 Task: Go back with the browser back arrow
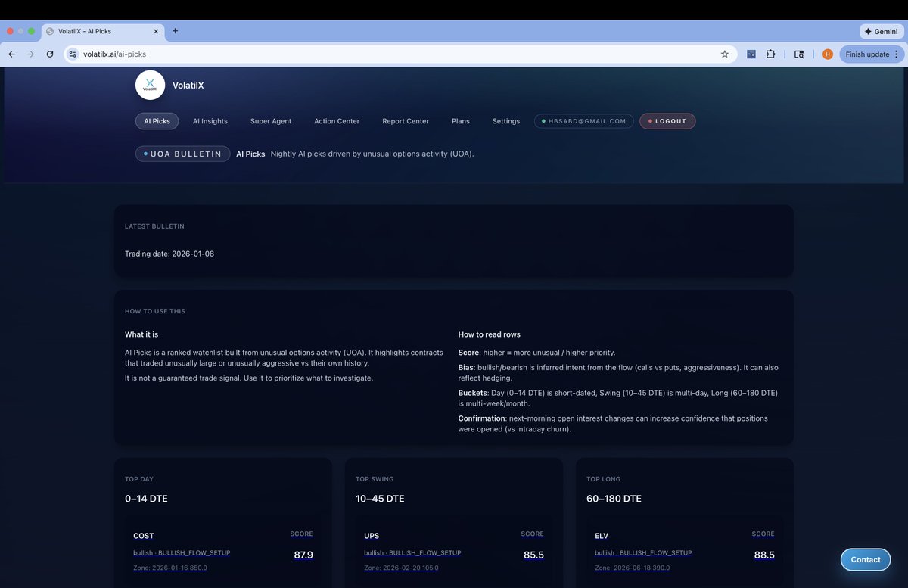pos(11,54)
